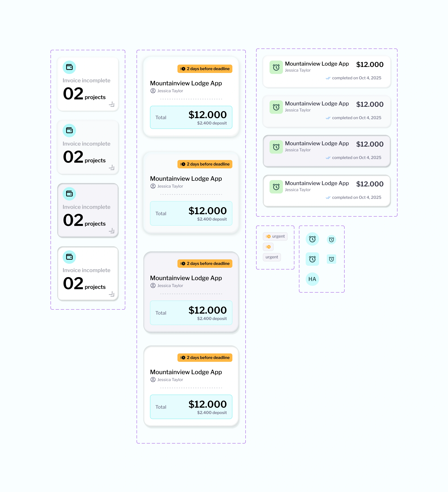Click the HA avatar circle
448x492 pixels.
312,279
